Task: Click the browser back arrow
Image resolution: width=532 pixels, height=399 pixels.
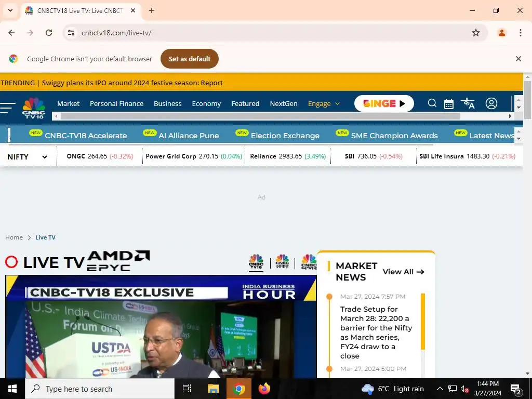Action: [x=11, y=33]
